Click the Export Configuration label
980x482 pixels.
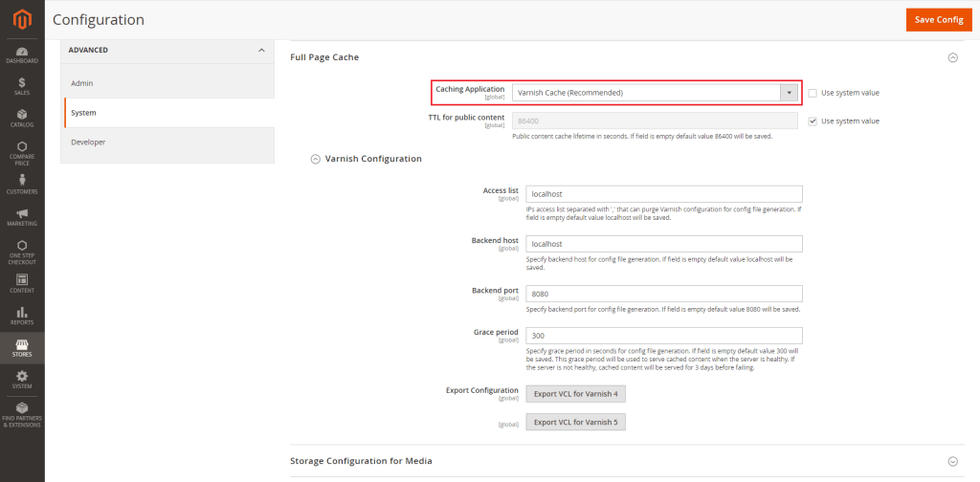[482, 390]
